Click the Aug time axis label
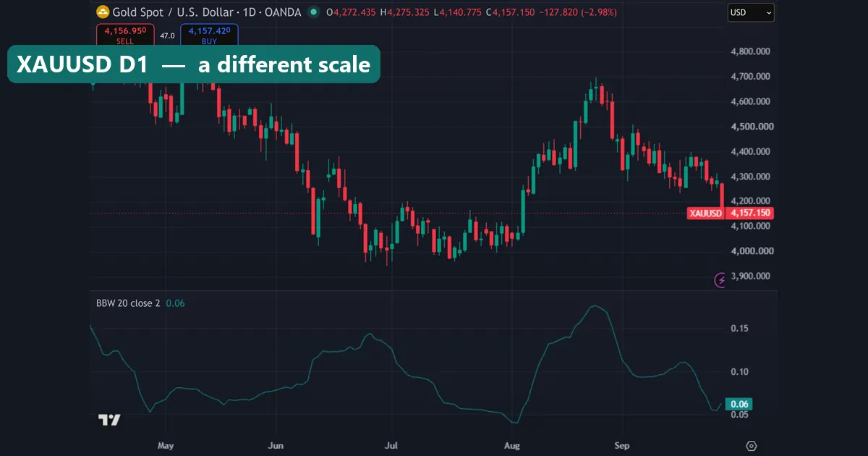The width and height of the screenshot is (868, 456). tap(512, 446)
